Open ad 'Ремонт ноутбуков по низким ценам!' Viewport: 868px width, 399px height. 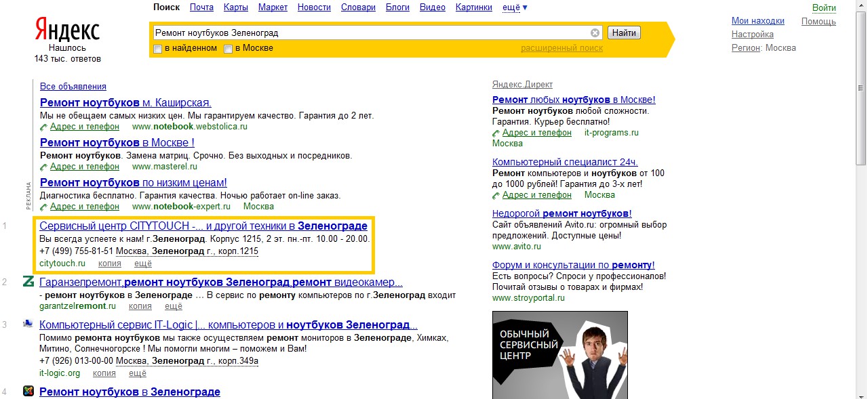[134, 183]
